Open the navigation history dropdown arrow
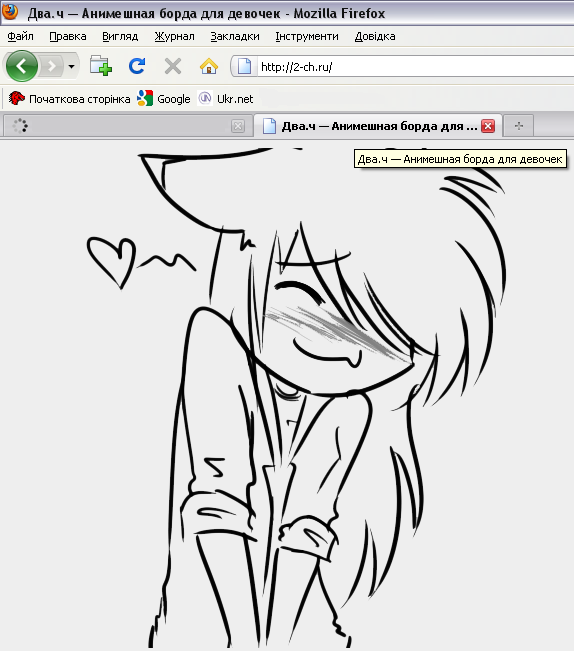Screen dimensions: 574x651 coord(71,66)
